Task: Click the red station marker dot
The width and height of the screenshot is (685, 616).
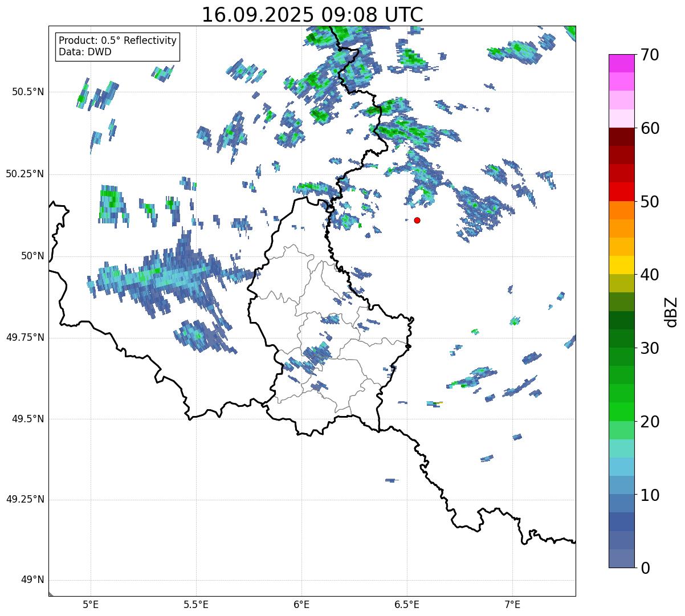Action: point(417,220)
